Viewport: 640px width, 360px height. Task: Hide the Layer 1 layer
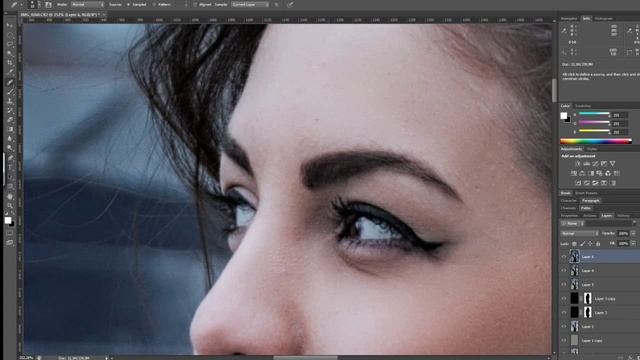[x=564, y=327]
